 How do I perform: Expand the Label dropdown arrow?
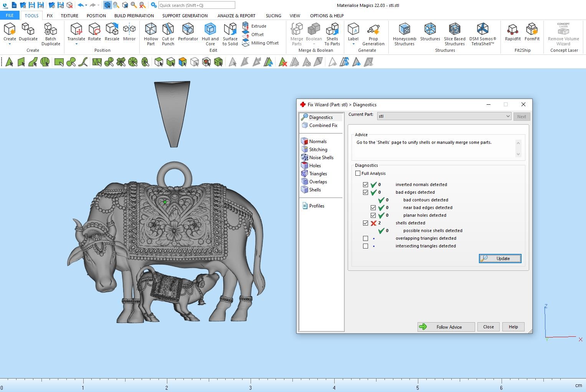[353, 44]
